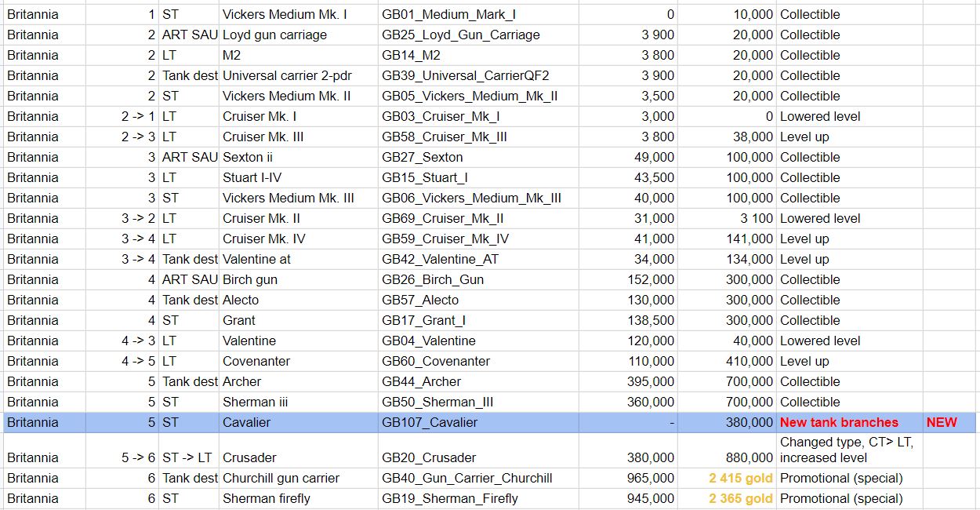Select the Sherman firefly name cell

pos(298,498)
